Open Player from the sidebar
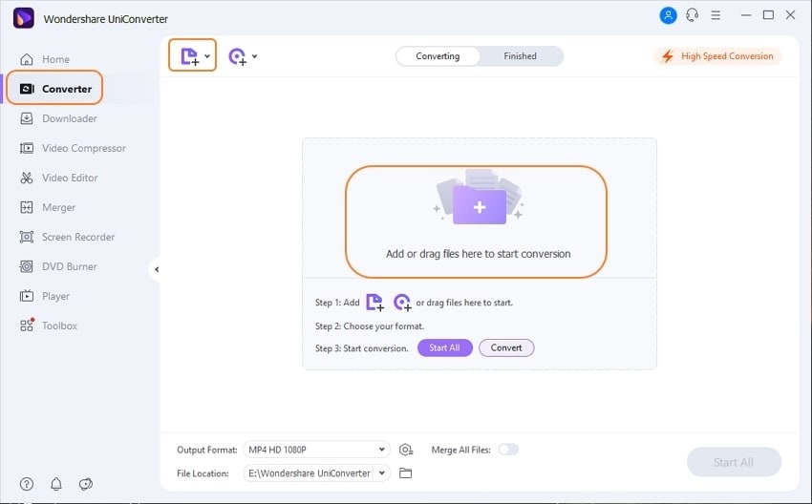Image resolution: width=812 pixels, height=504 pixels. tap(45, 296)
